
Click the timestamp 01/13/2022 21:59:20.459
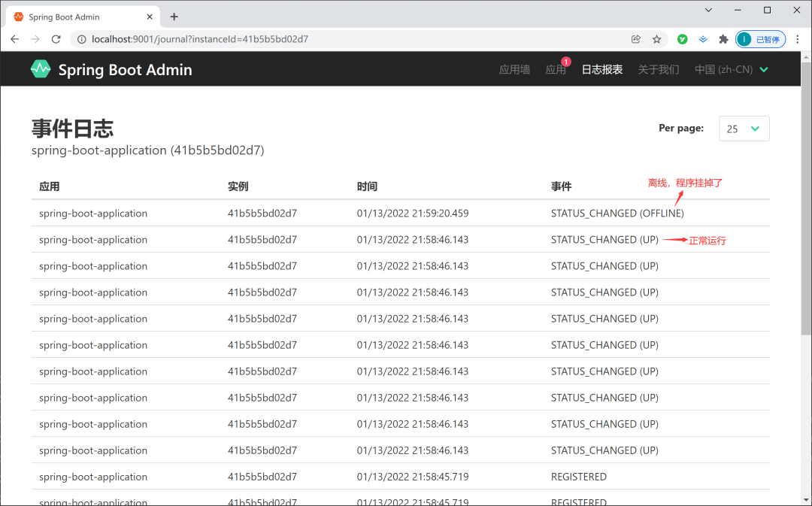pos(413,213)
